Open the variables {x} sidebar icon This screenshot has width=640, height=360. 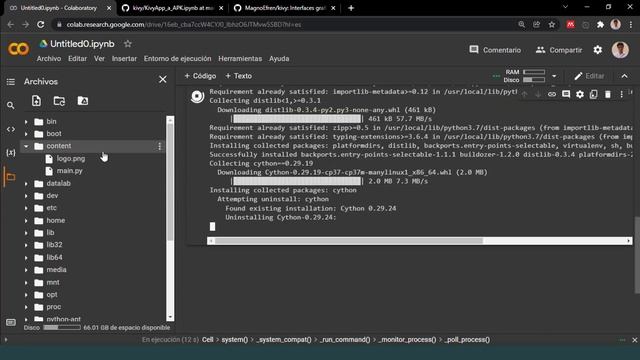(x=11, y=153)
